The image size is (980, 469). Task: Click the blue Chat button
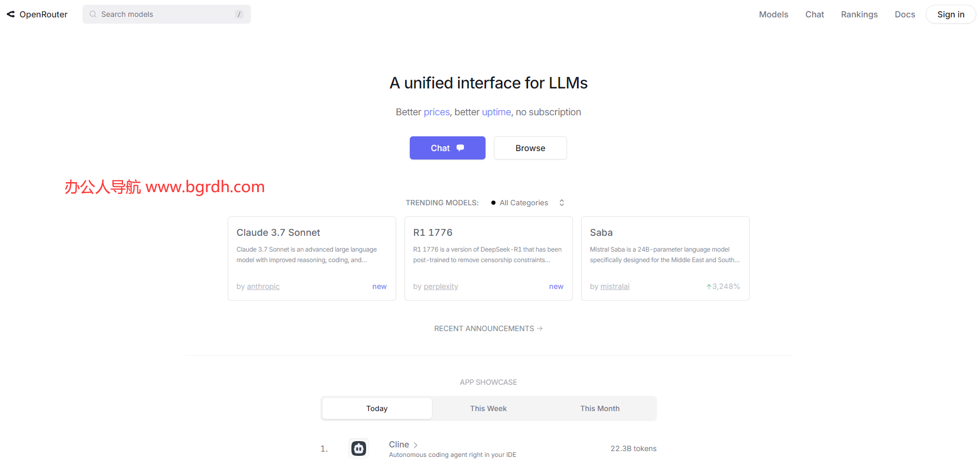coord(447,148)
